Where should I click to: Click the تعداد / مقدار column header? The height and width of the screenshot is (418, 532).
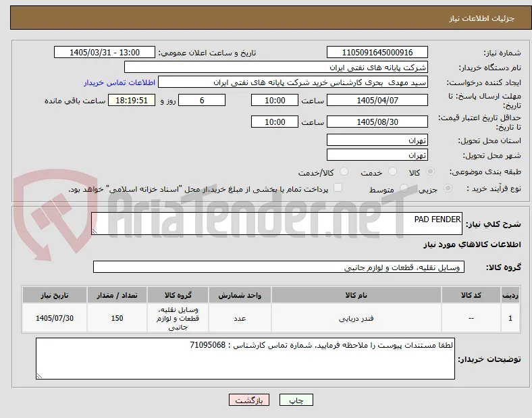point(117,295)
